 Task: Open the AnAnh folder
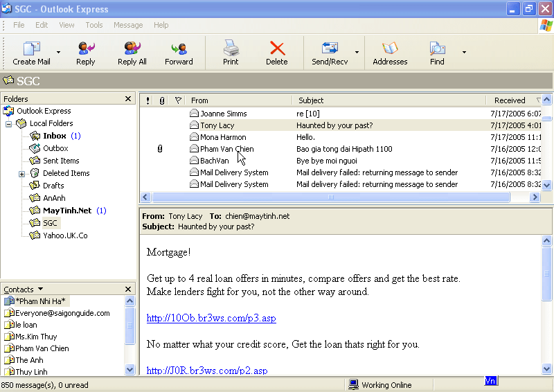(x=48, y=198)
